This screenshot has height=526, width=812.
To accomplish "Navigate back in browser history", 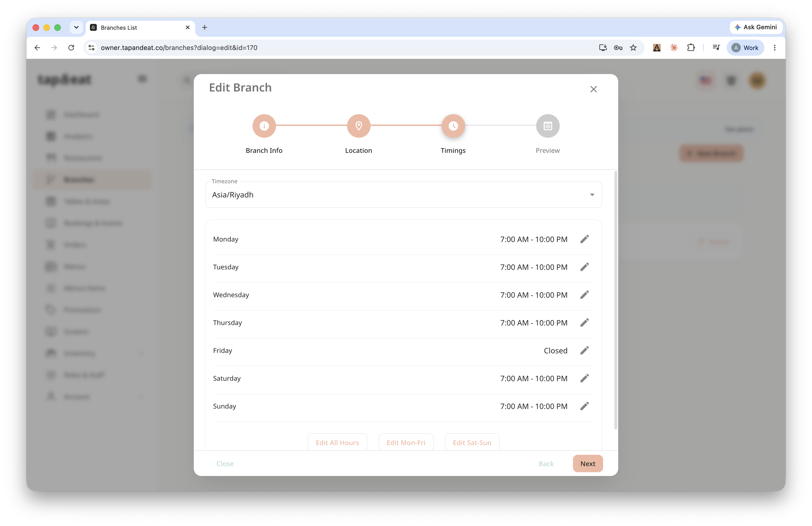I will click(37, 47).
